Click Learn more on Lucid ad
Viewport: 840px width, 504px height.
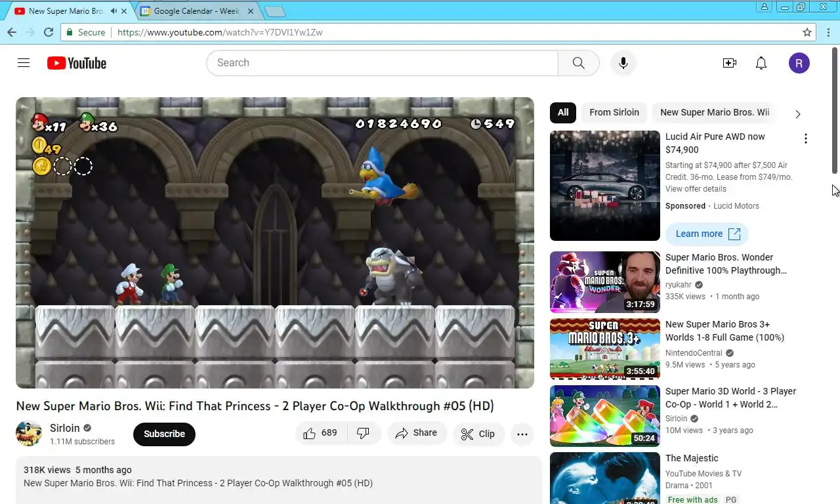707,234
